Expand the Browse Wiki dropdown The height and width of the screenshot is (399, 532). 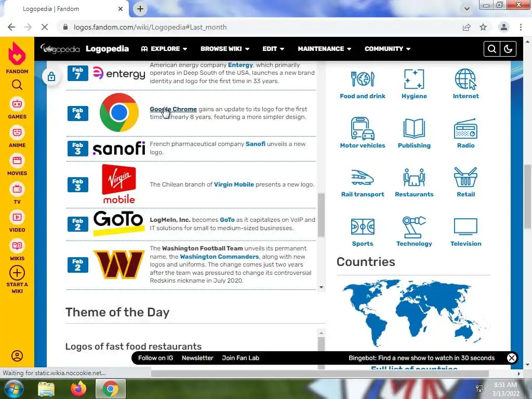(225, 49)
